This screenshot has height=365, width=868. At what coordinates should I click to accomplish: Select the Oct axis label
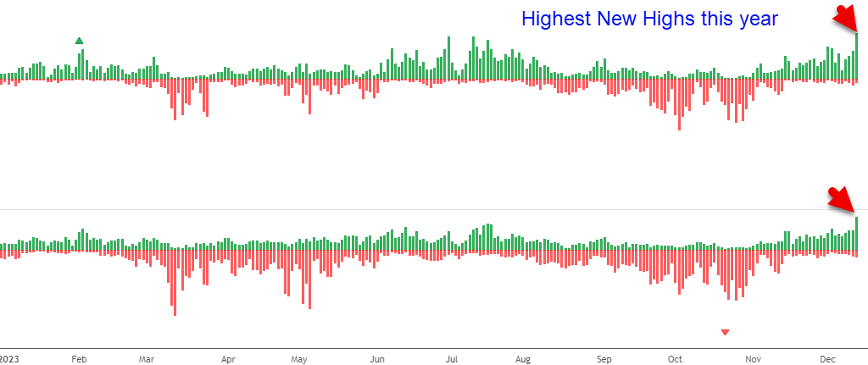(x=675, y=359)
